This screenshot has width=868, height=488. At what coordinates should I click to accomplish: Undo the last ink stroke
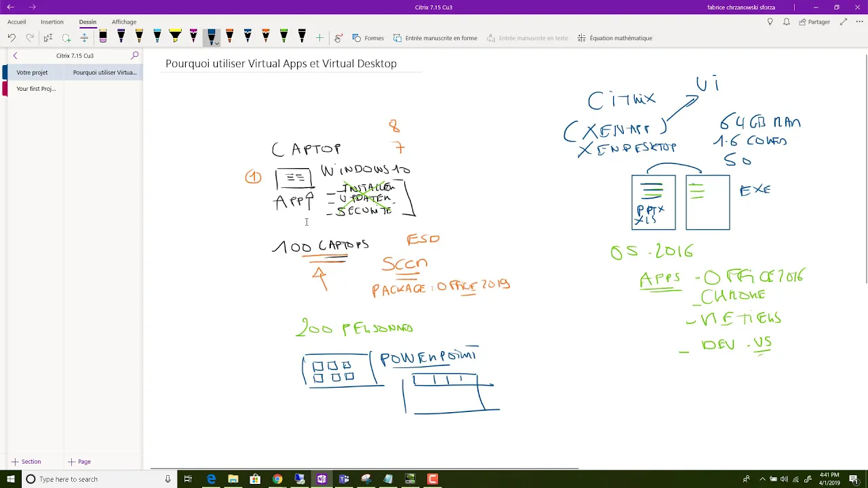(12, 38)
